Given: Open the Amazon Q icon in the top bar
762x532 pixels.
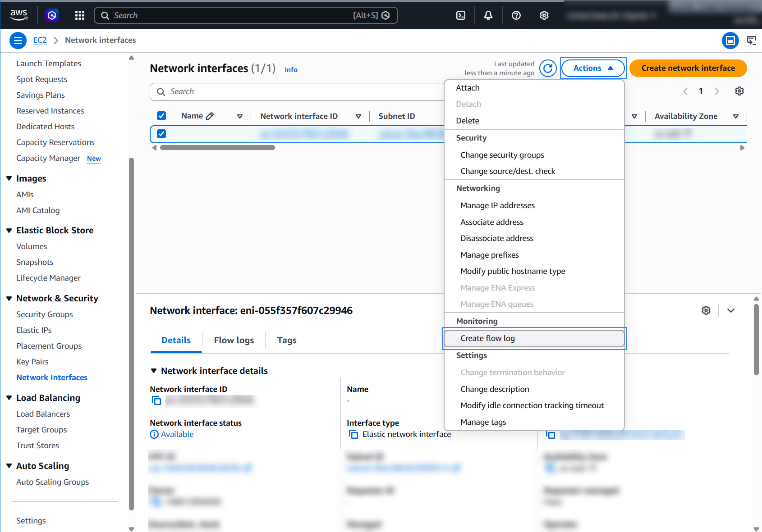Looking at the screenshot, I should pyautogui.click(x=52, y=15).
